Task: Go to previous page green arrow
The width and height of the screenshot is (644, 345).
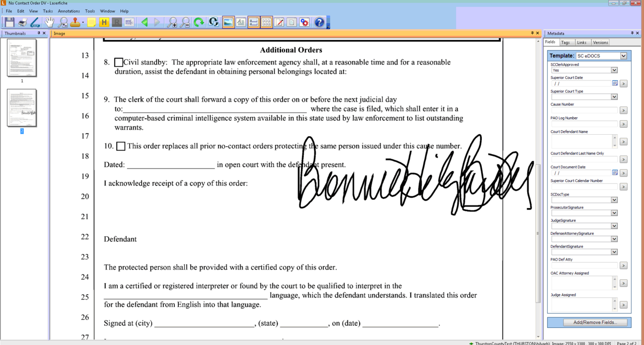Action: click(145, 22)
